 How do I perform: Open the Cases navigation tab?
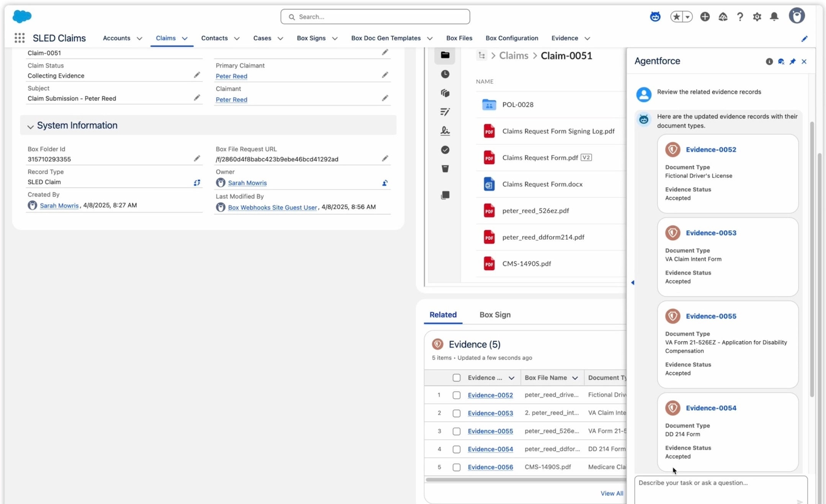[262, 38]
